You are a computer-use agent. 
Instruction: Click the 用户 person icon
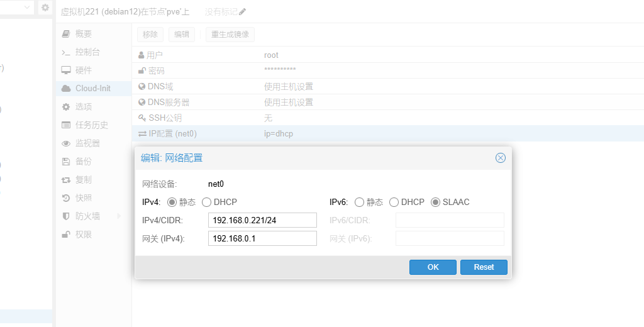coord(142,55)
